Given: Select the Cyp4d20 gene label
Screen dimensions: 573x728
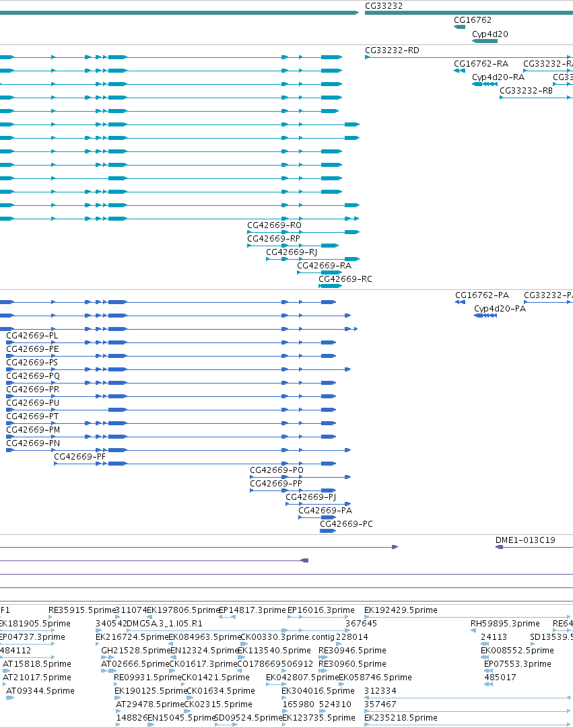Looking at the screenshot, I should (x=490, y=34).
